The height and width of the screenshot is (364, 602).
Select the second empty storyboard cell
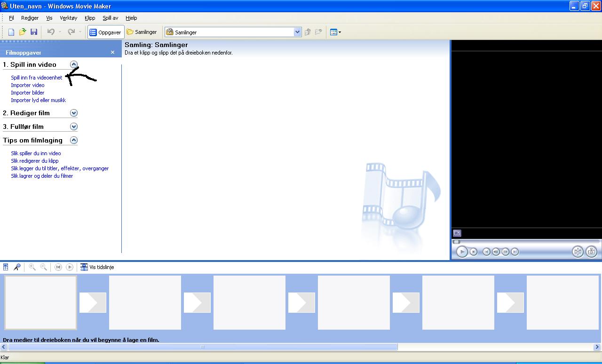click(145, 302)
